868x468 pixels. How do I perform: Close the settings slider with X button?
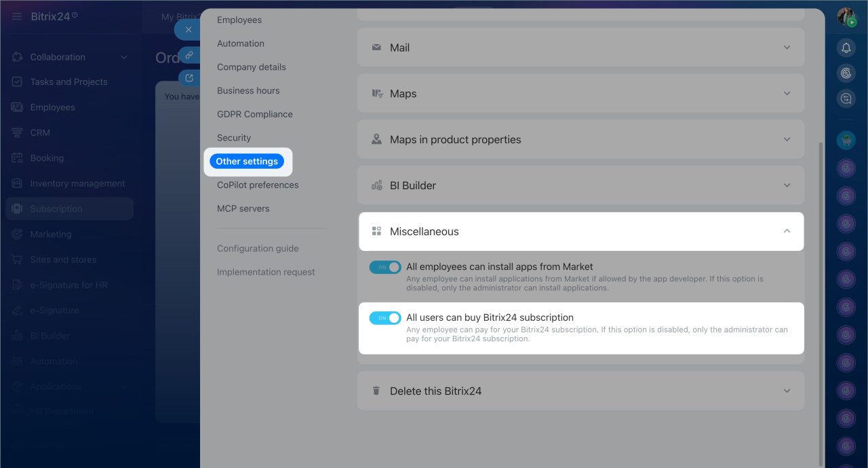pyautogui.click(x=189, y=30)
